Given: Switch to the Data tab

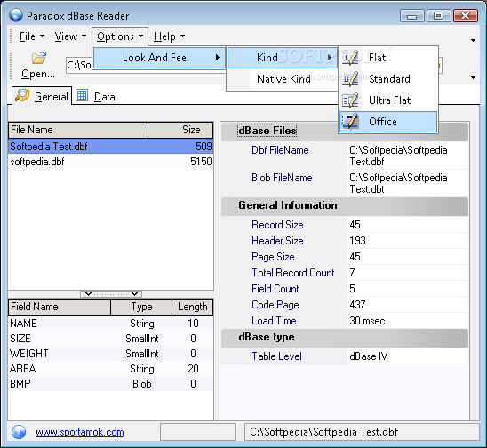Looking at the screenshot, I should (96, 96).
